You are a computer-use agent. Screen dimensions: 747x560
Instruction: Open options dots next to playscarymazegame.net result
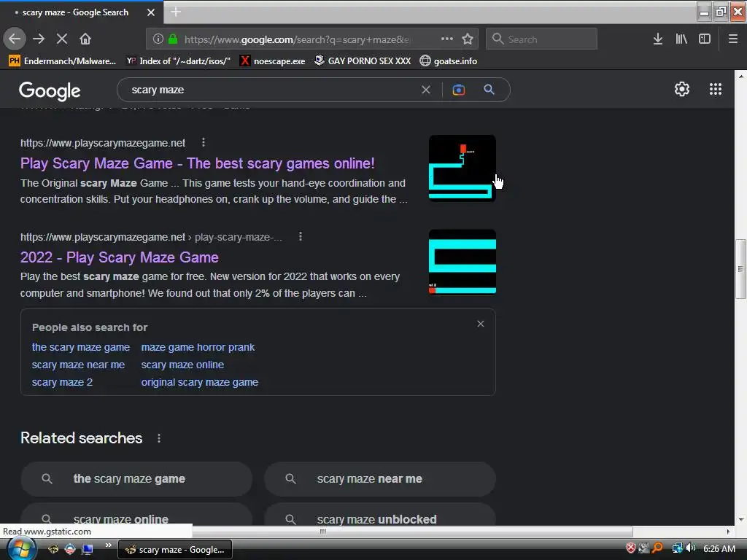[x=204, y=142]
